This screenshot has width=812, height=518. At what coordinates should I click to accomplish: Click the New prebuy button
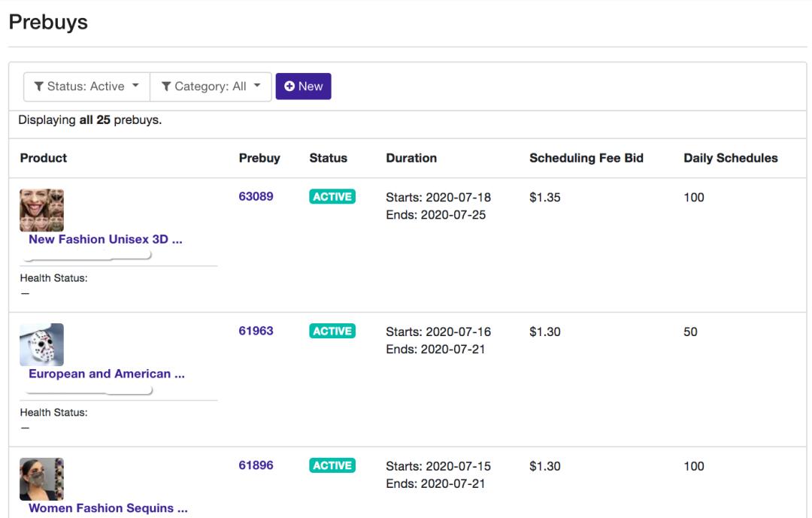coord(303,86)
